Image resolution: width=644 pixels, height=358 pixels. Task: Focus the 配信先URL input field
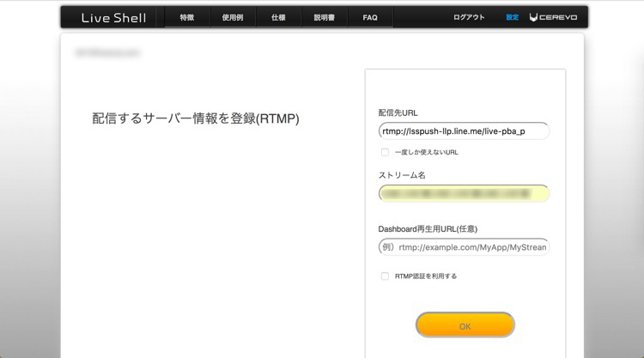464,131
